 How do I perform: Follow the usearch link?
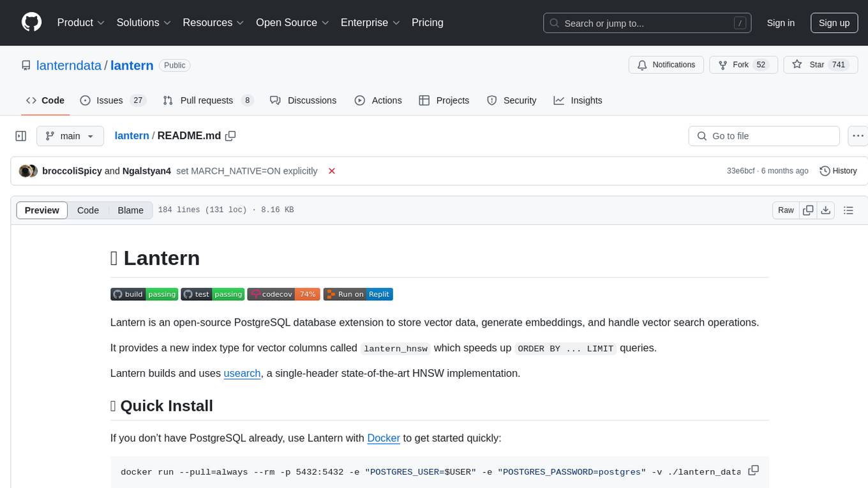pos(242,373)
